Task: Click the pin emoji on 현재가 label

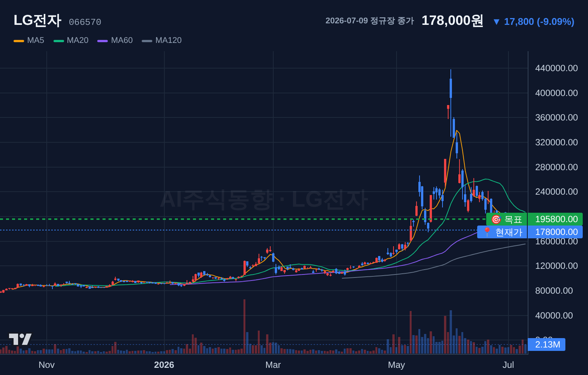Action: [487, 232]
